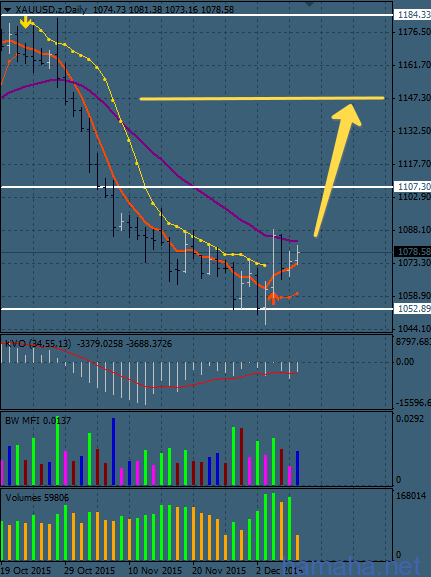Image resolution: width=431 pixels, height=577 pixels.
Task: Click the 1088.10 value on the price scale
Action: [x=414, y=230]
